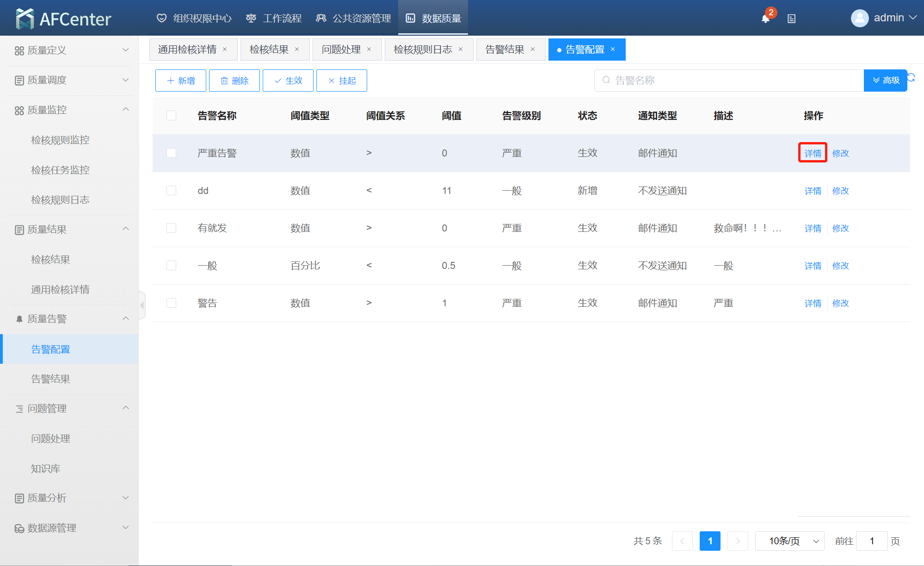The image size is (924, 566).
Task: Click the 删除 trash button
Action: point(234,81)
